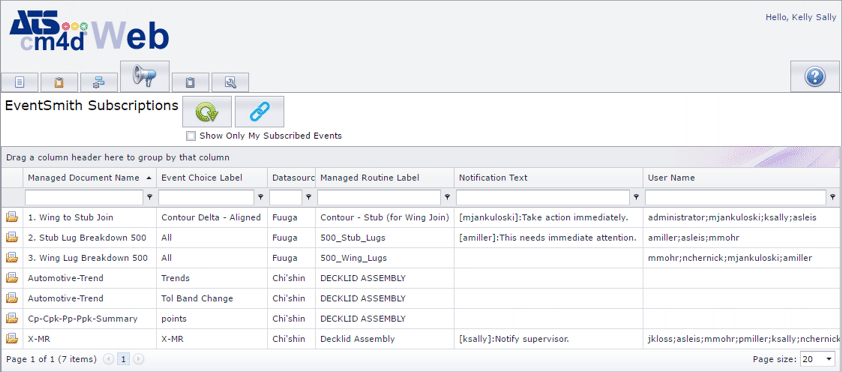Select the megaphone EventSmith tab
The image size is (842, 372).
[145, 76]
